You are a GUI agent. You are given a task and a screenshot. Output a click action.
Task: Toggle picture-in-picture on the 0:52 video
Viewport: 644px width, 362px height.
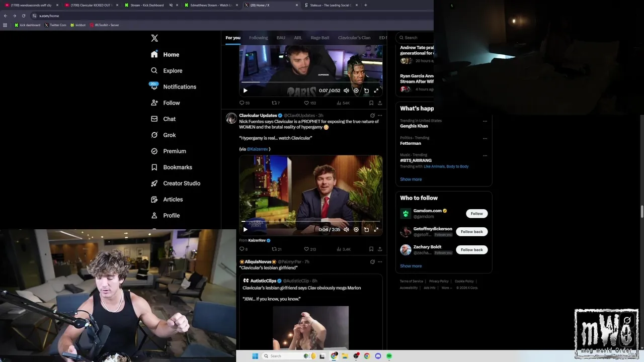366,90
